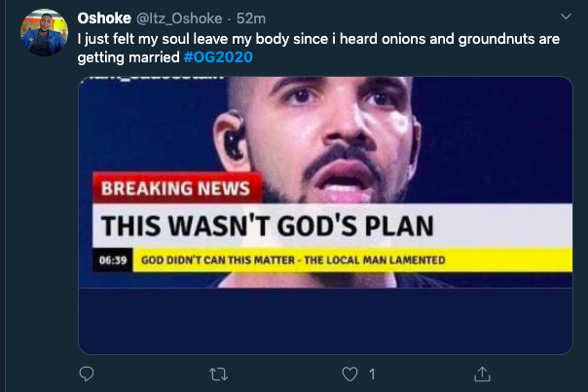Click the reply speech bubble icon
The height and width of the screenshot is (392, 588).
pyautogui.click(x=87, y=374)
